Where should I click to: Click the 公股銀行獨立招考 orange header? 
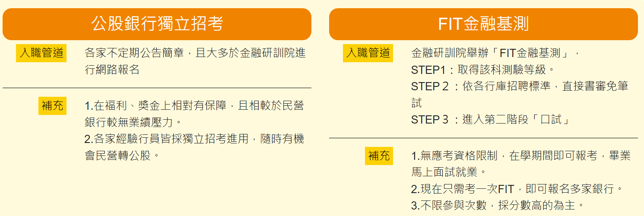click(x=157, y=24)
